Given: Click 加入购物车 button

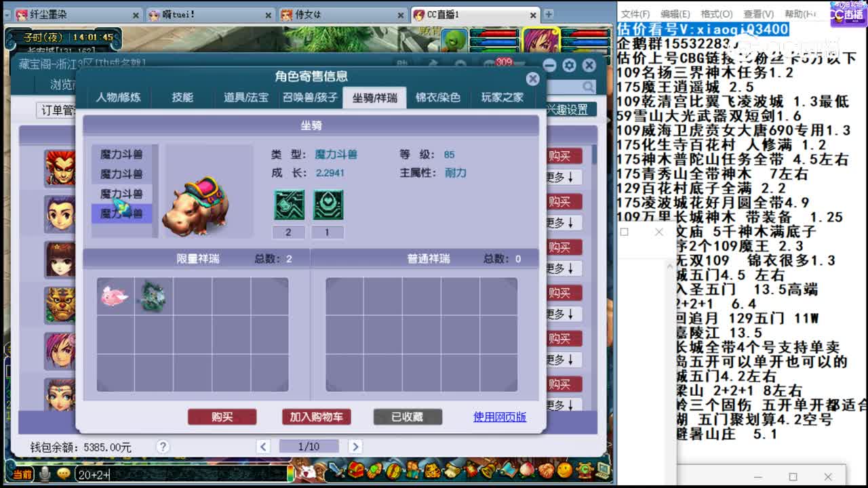Looking at the screenshot, I should tap(316, 417).
